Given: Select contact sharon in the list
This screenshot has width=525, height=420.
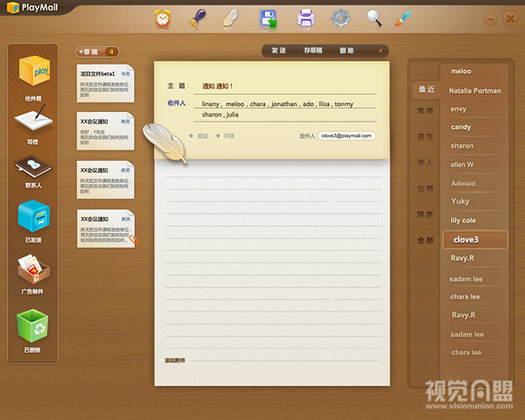Looking at the screenshot, I should pos(462,146).
